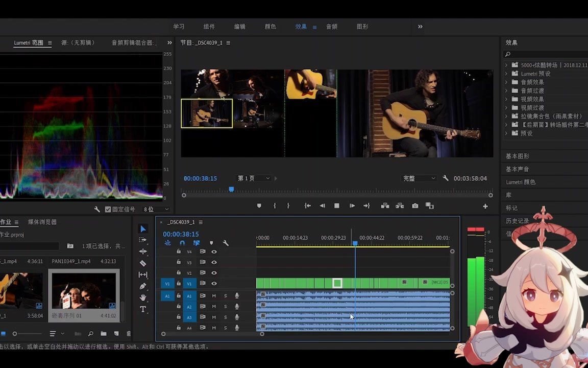
Task: Click the New Item icon in project panel
Action: pyautogui.click(x=116, y=333)
